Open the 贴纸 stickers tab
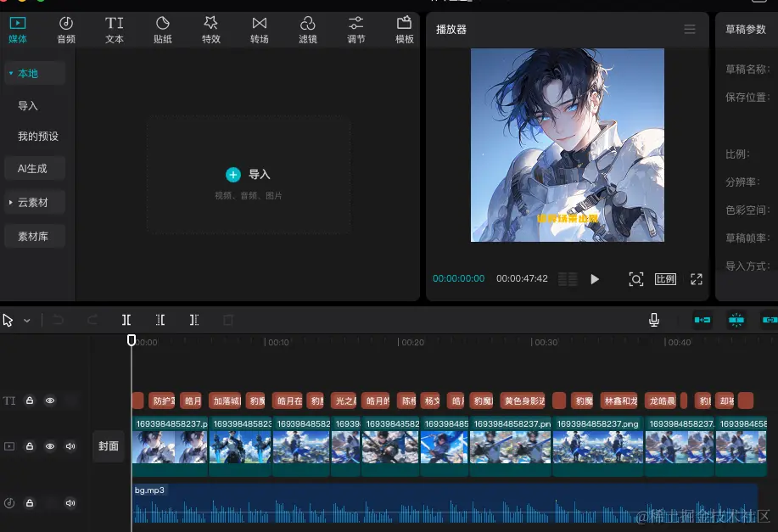This screenshot has height=532, width=778. click(x=163, y=30)
